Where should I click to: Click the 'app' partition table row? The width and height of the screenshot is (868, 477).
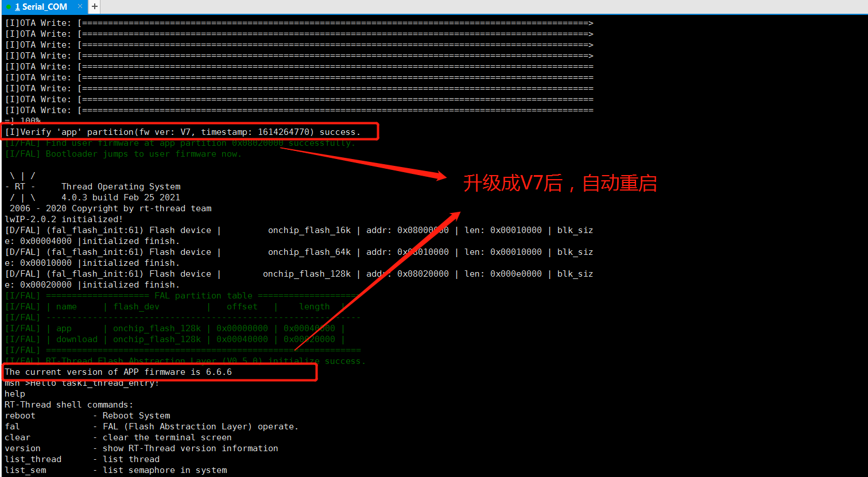[175, 328]
